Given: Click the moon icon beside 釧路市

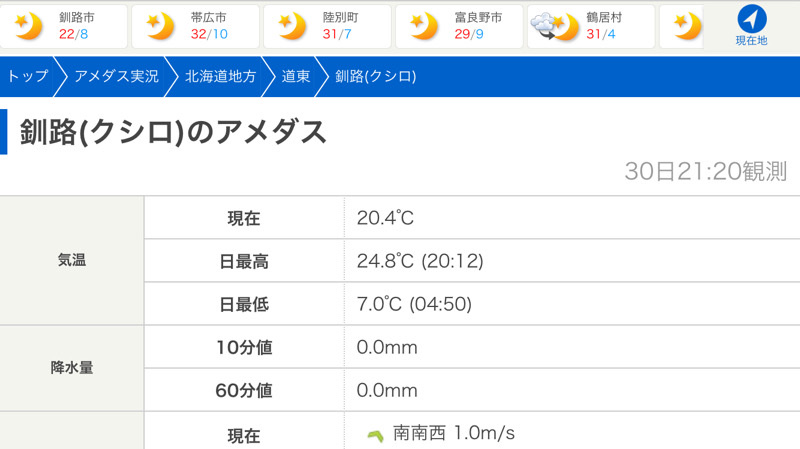Looking at the screenshot, I should (28, 26).
